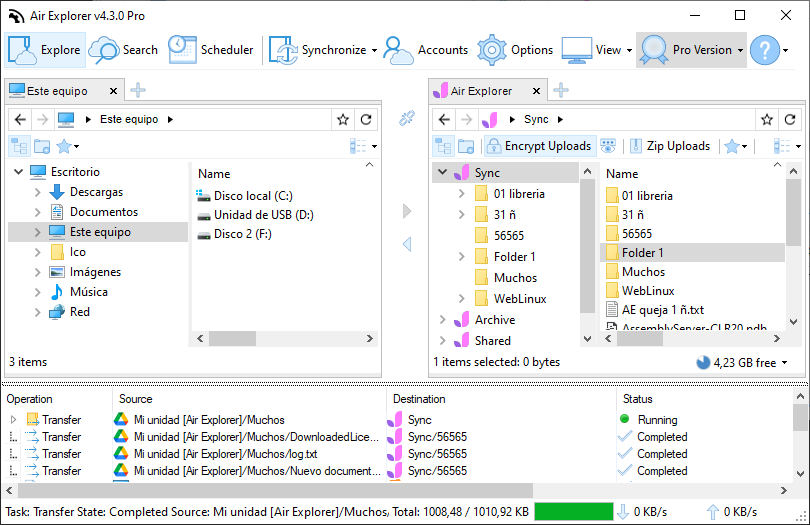Select Disco local (C:)
Image resolution: width=810 pixels, height=525 pixels.
tap(245, 196)
